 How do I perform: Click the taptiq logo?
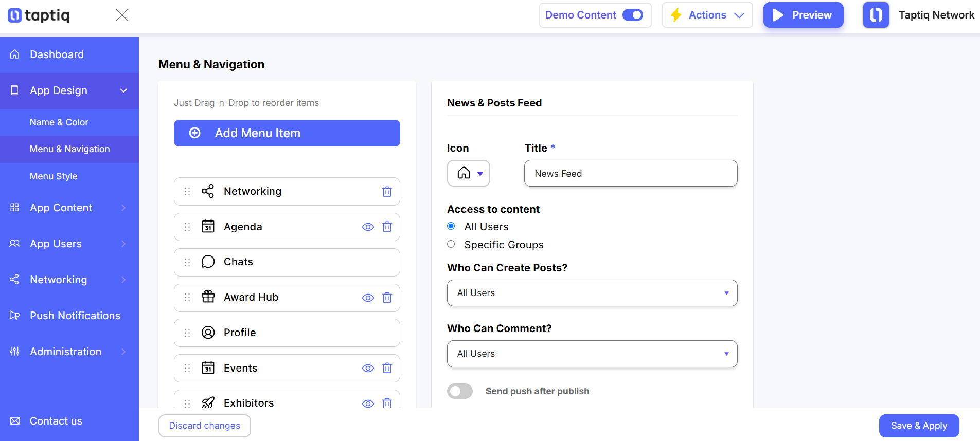click(39, 15)
